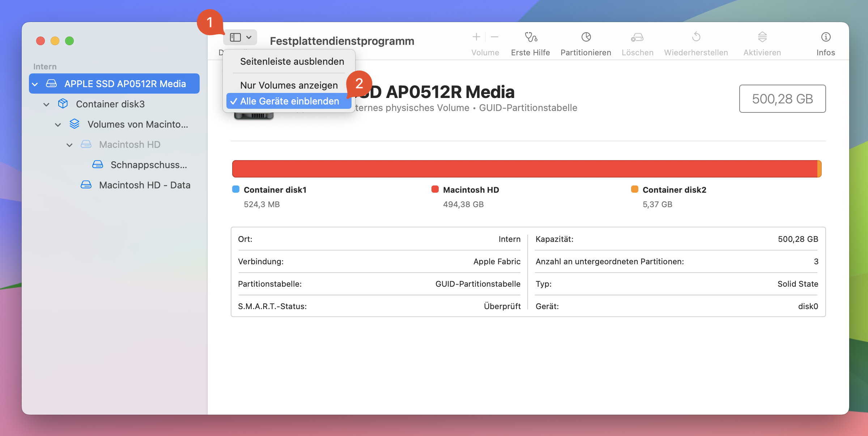Click the Erste Hilfe stethoscope icon
Image resolution: width=868 pixels, height=436 pixels.
531,37
